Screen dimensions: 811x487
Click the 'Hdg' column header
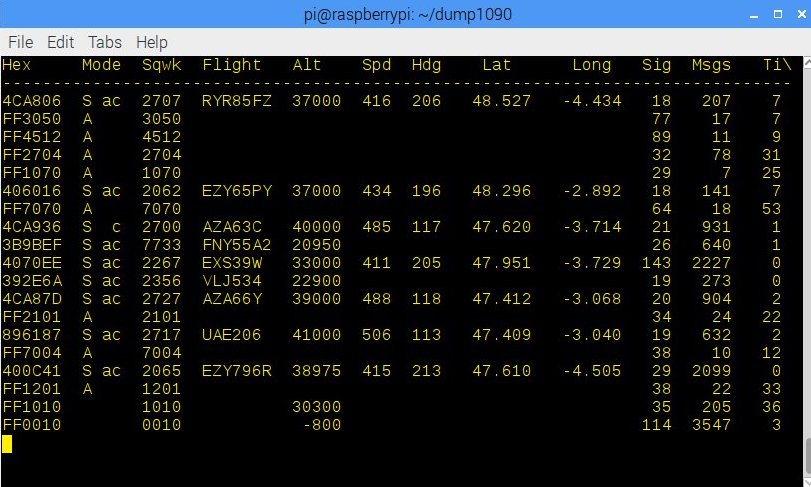427,65
